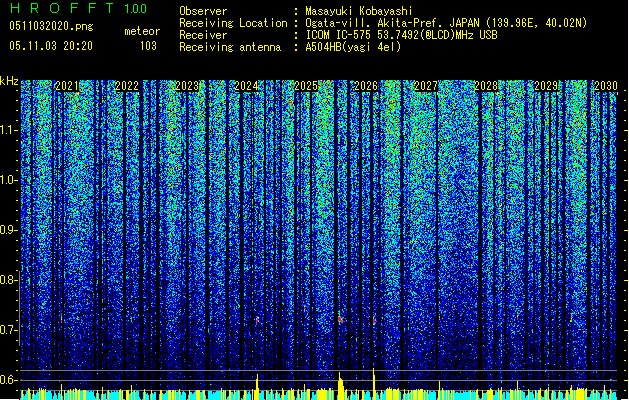Click the Receiving Location label
This screenshot has width=629, height=400.
(x=233, y=23)
